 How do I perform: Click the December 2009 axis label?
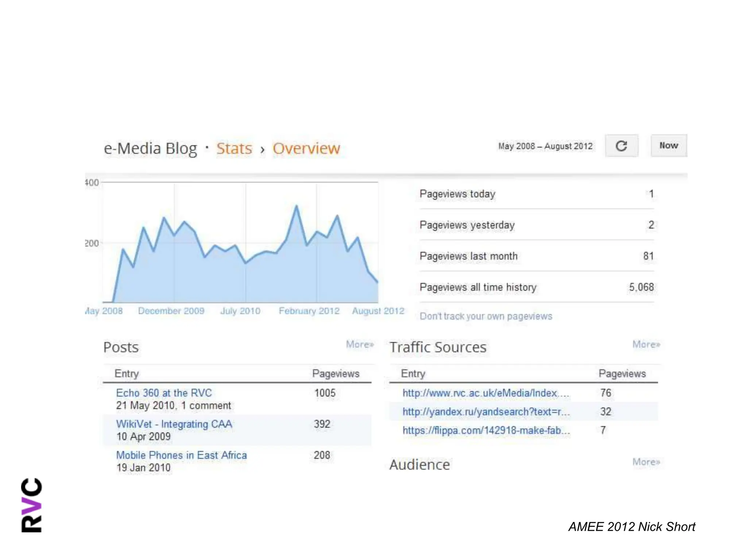pyautogui.click(x=171, y=311)
